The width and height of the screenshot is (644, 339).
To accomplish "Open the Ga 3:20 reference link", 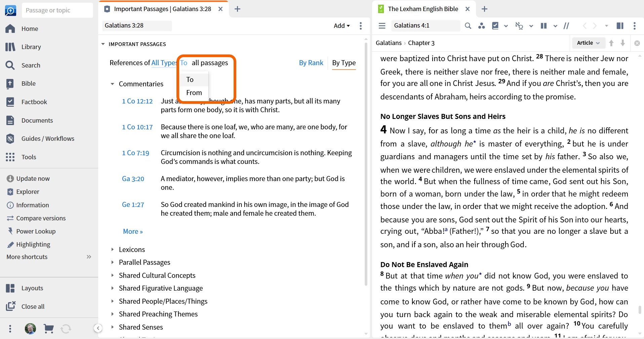I will click(x=133, y=179).
